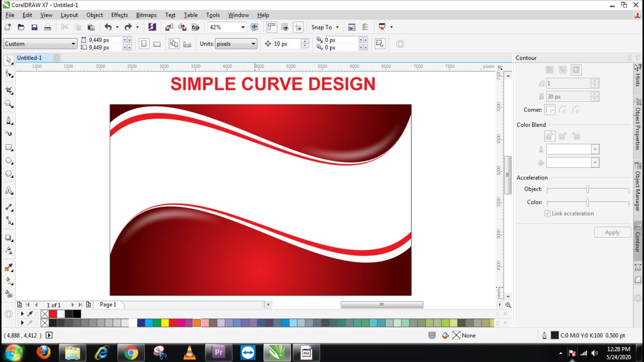Select the Parallel Dimension tool
This screenshot has width=644, height=362.
pos(9,207)
